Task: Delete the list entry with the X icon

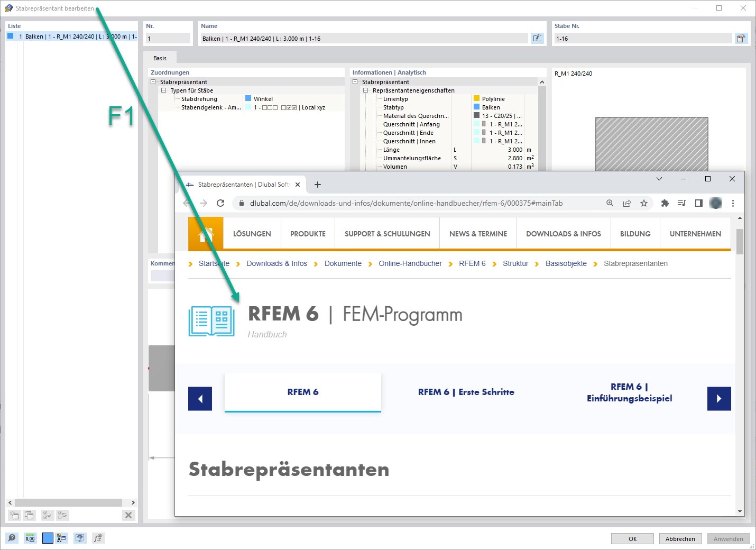Action: coord(128,515)
